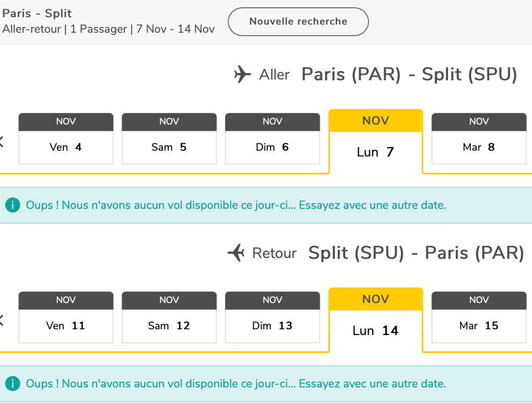Click the Paris (PAR) - Split (SPU) heading
The height and width of the screenshot is (403, 532).
pos(409,74)
